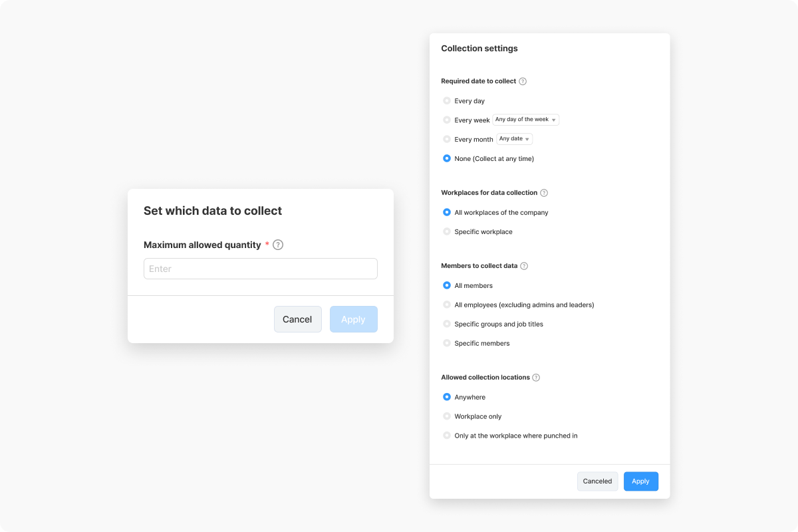This screenshot has height=532, width=798.
Task: Click Apply in Set which data dialog
Action: 354,319
